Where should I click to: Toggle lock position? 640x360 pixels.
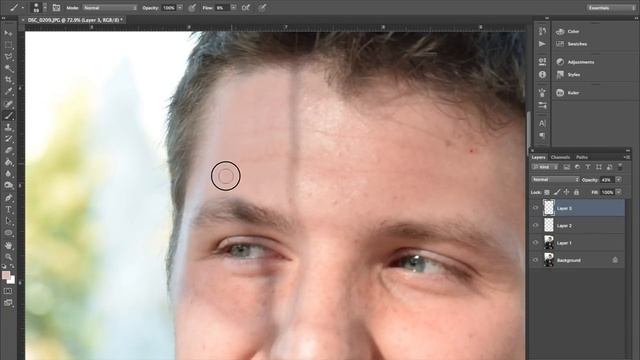point(567,192)
